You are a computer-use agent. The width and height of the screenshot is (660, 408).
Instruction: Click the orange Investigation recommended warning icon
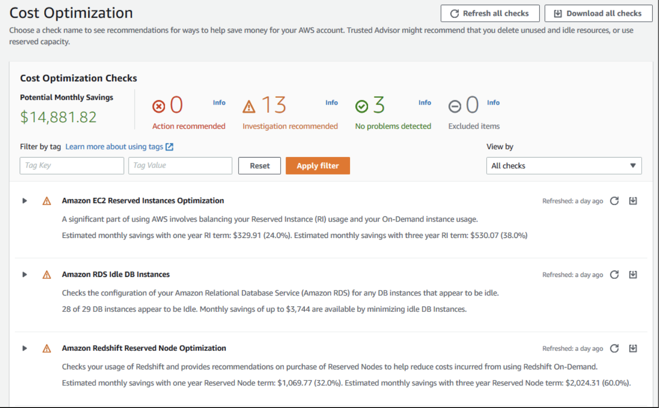(249, 106)
